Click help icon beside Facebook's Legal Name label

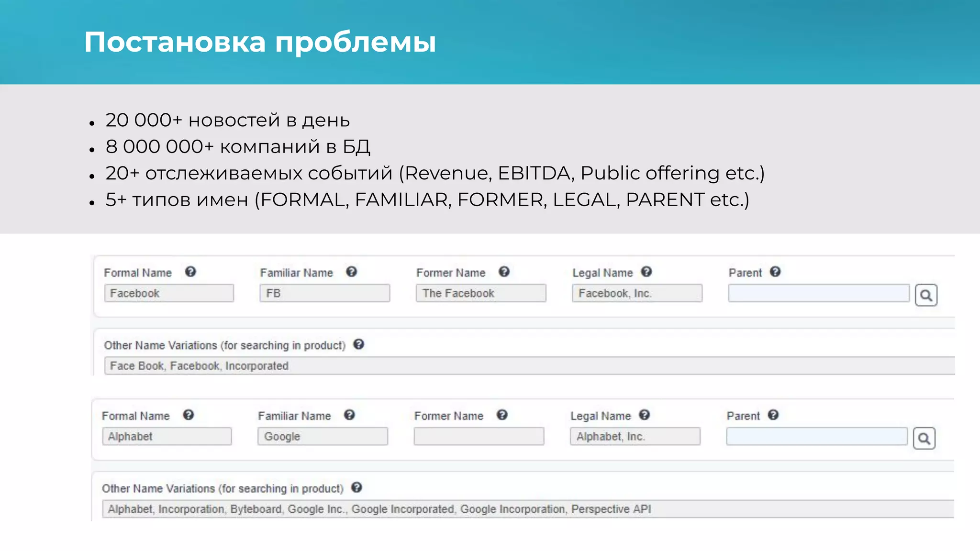pyautogui.click(x=646, y=272)
